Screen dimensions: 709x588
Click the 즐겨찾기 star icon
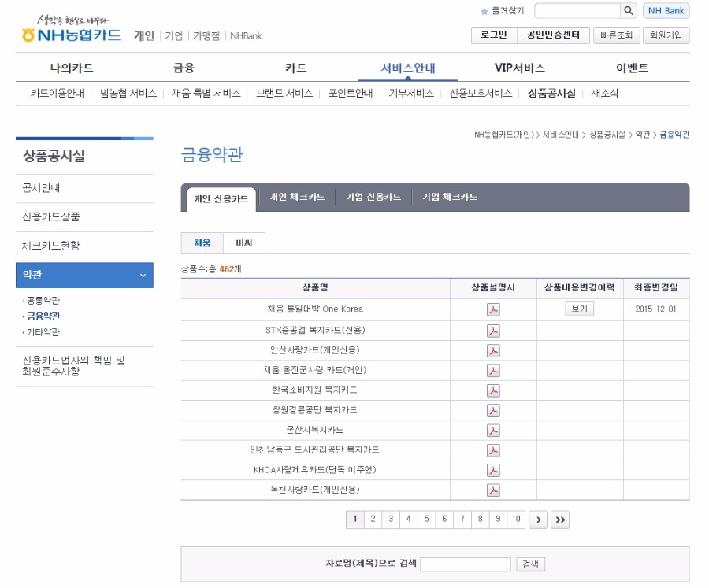click(484, 11)
